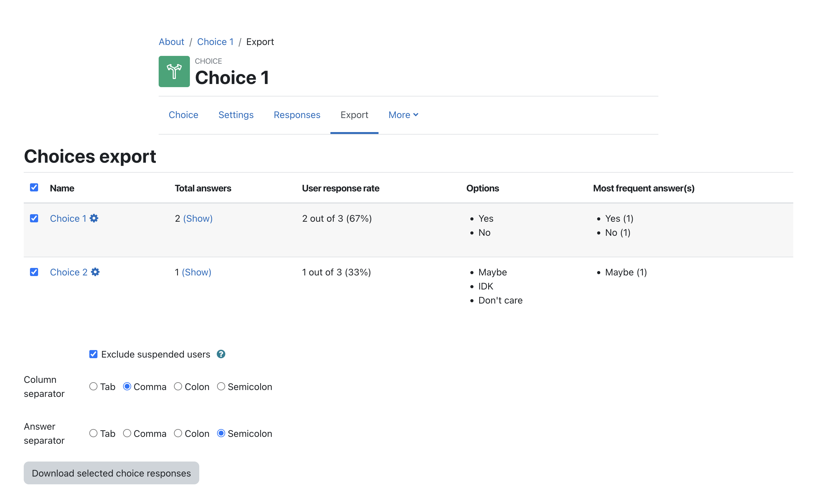Image resolution: width=837 pixels, height=504 pixels.
Task: Disable Exclude suspended users checkbox
Action: tap(93, 354)
